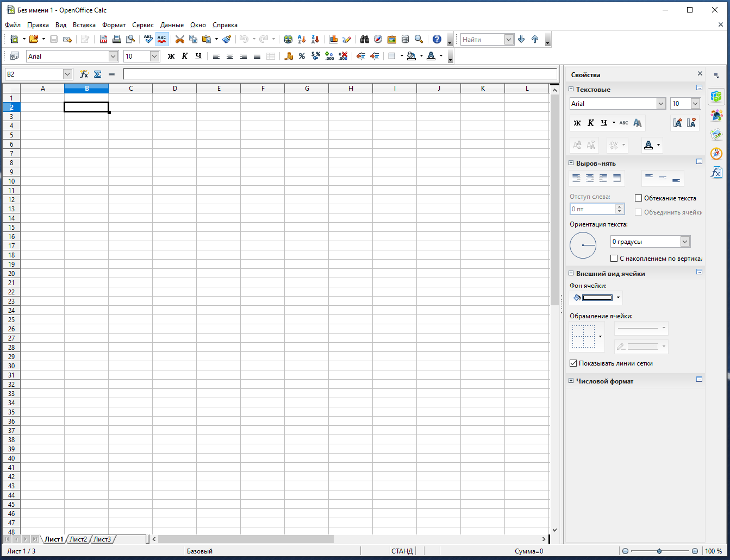Open Function Wizard fx icon
Image resolution: width=730 pixels, height=560 pixels.
click(x=84, y=74)
